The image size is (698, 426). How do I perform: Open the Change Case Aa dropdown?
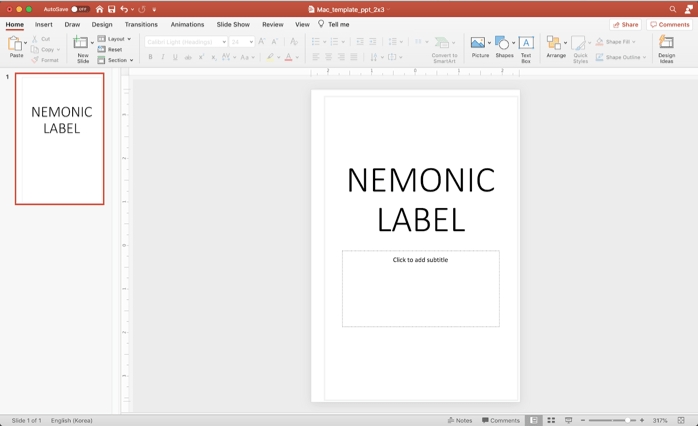(248, 57)
